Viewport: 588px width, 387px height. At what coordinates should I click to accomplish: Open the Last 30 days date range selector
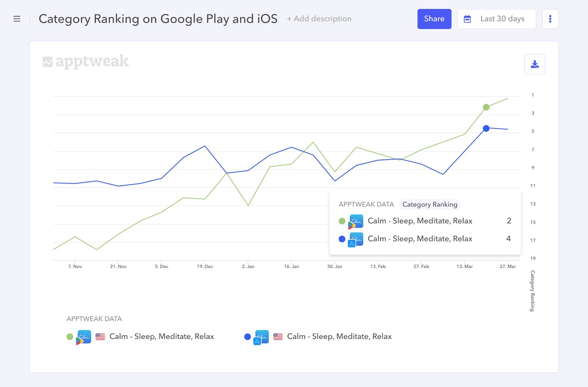[502, 18]
